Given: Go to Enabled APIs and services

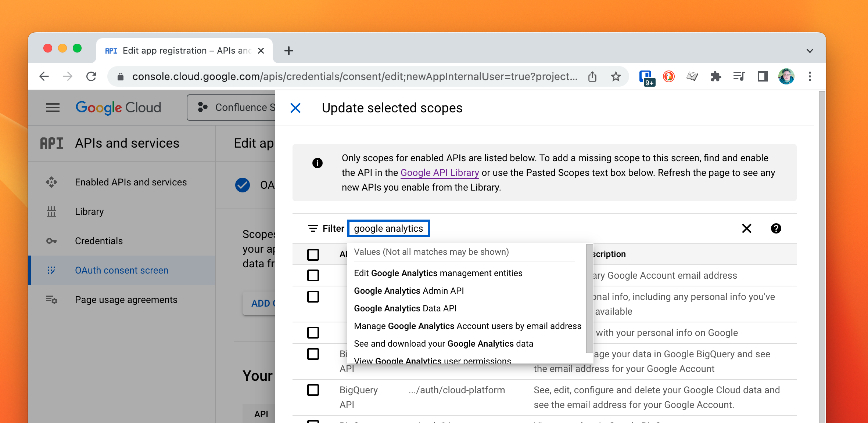Looking at the screenshot, I should pos(130,182).
